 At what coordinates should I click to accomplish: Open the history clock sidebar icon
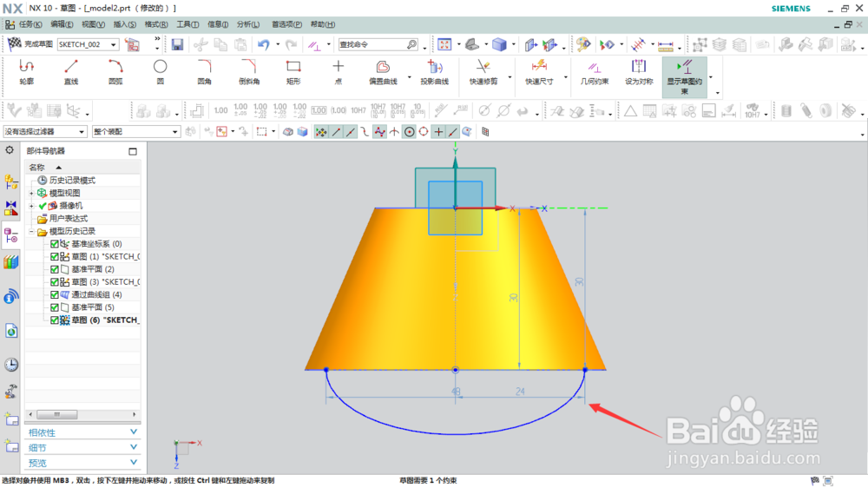point(10,365)
